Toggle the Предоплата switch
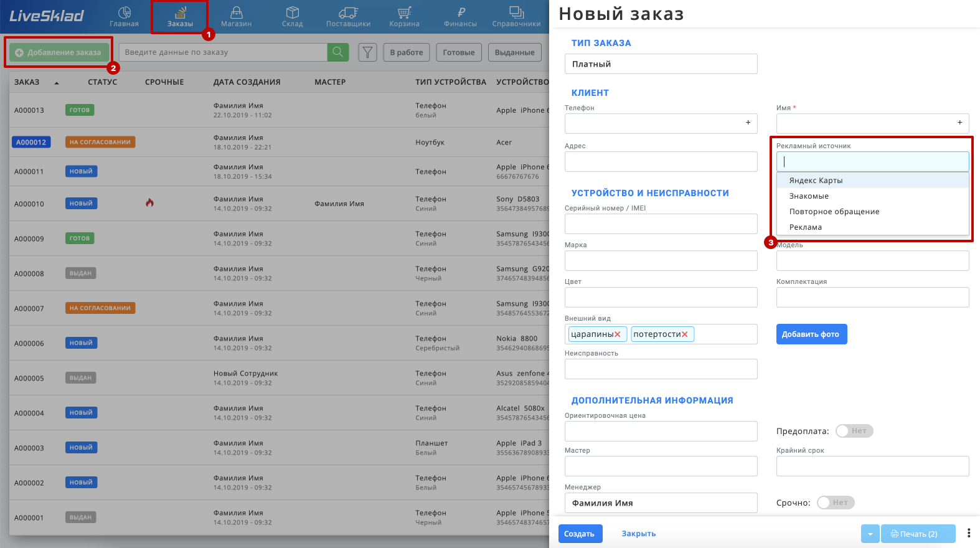The height and width of the screenshot is (548, 980). pos(854,431)
